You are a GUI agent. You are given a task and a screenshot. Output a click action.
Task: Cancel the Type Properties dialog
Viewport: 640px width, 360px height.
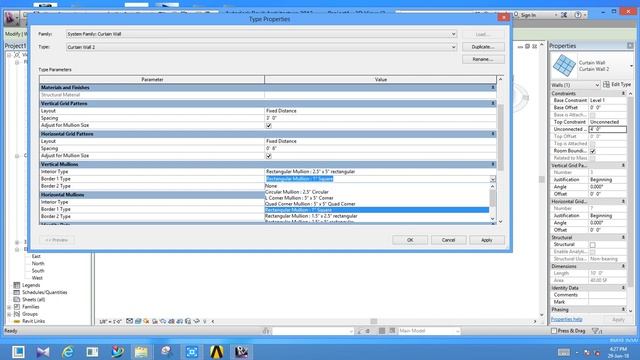click(448, 240)
